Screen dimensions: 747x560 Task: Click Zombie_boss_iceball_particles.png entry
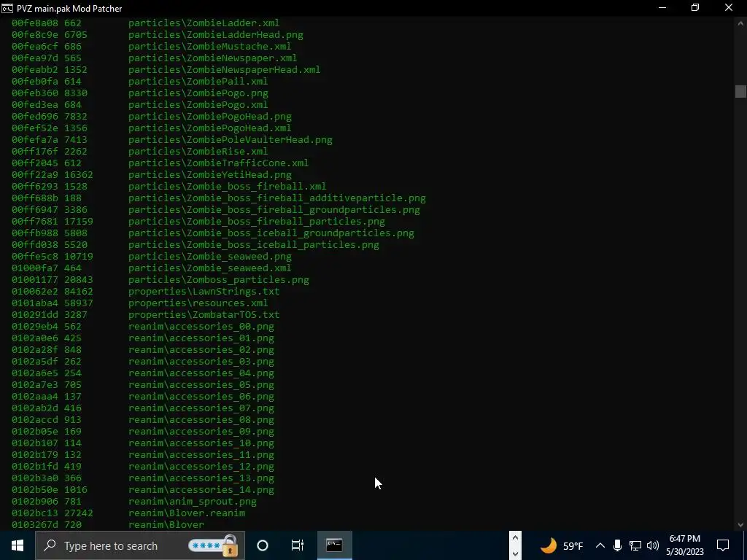pos(254,245)
